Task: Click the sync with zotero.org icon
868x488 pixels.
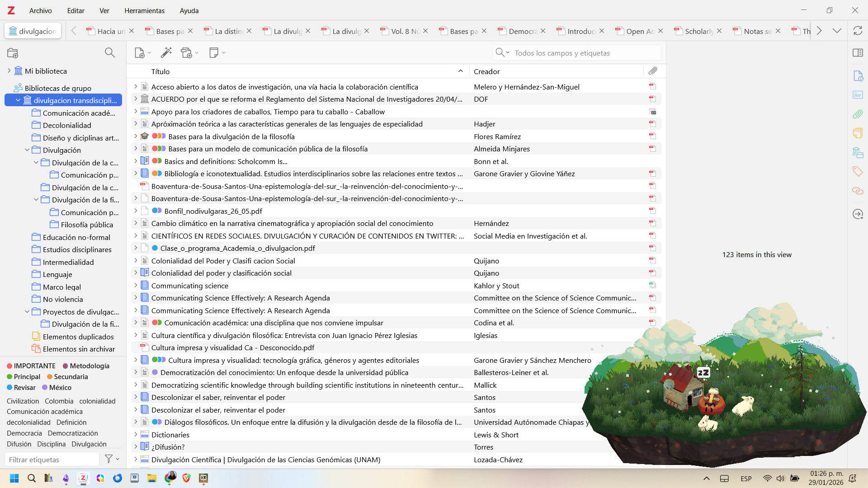Action: pyautogui.click(x=858, y=31)
